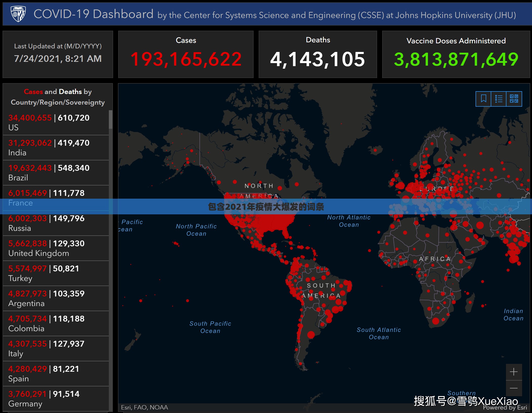Click the North Atlantic Ocean map label
The height and width of the screenshot is (413, 532).
click(x=349, y=221)
